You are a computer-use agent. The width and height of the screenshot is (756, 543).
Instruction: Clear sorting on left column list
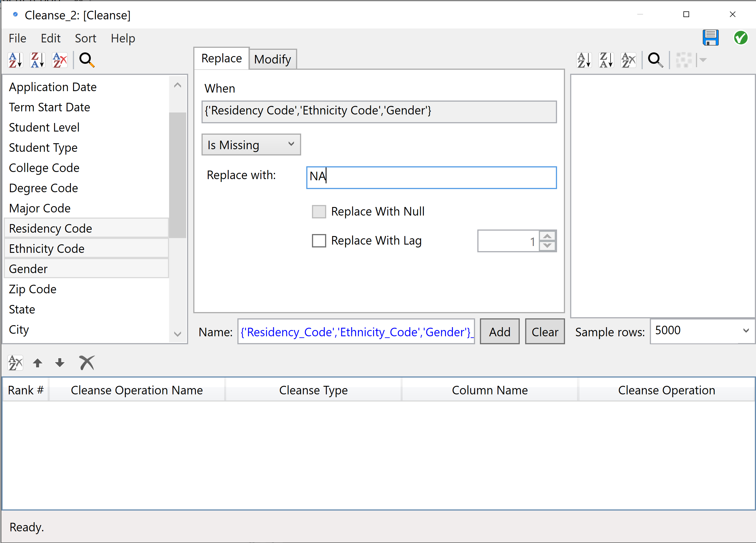coord(60,60)
